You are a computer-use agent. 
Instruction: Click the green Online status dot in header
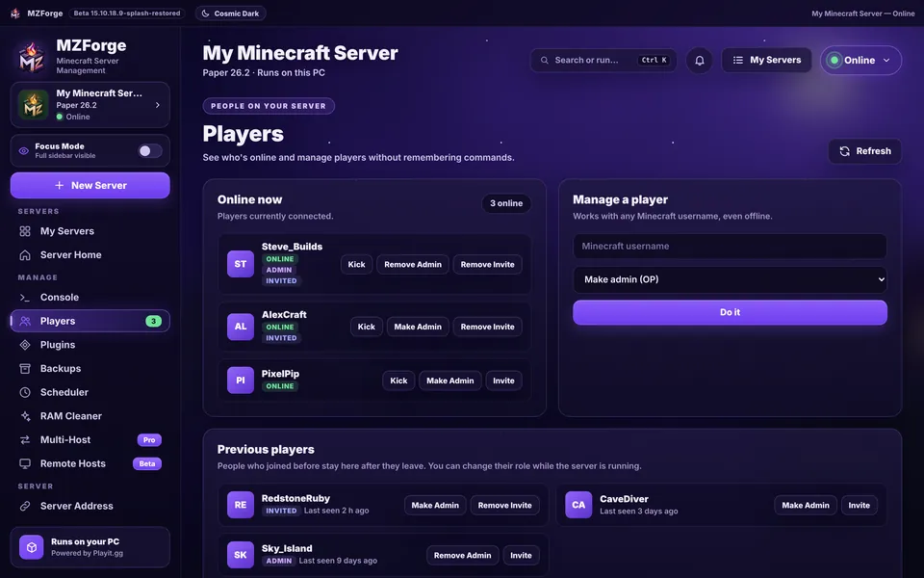coord(834,60)
